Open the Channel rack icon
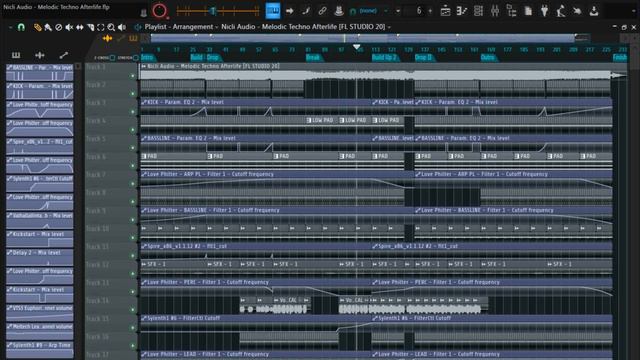 tap(478, 11)
